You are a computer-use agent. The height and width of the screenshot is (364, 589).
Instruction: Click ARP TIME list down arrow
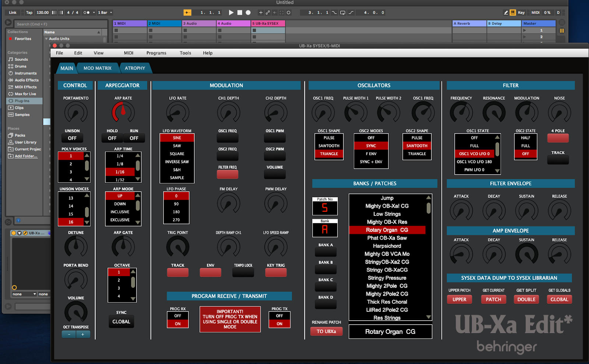pyautogui.click(x=138, y=179)
